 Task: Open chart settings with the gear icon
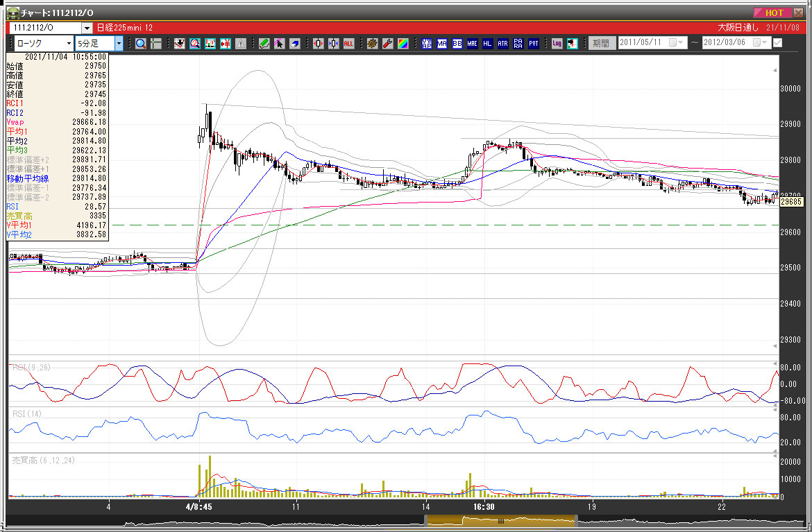(x=372, y=44)
